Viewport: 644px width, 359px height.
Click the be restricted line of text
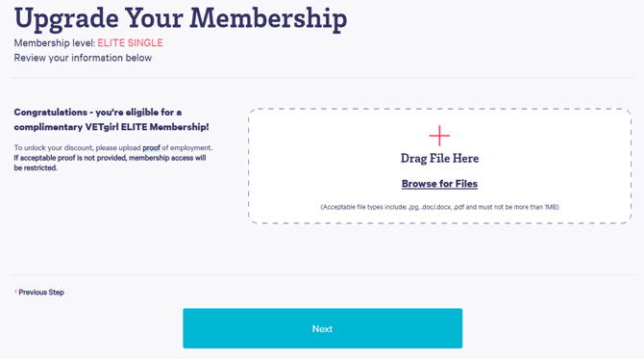click(x=36, y=167)
